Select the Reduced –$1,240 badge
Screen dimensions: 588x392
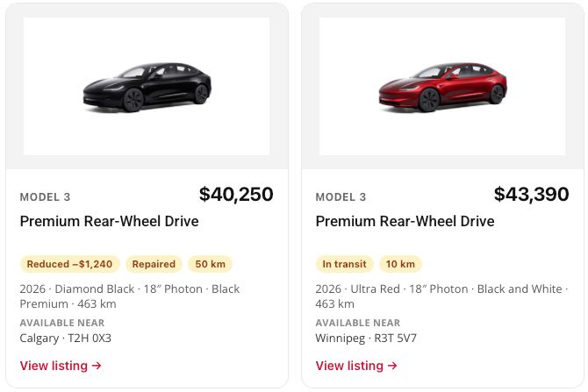click(x=69, y=264)
